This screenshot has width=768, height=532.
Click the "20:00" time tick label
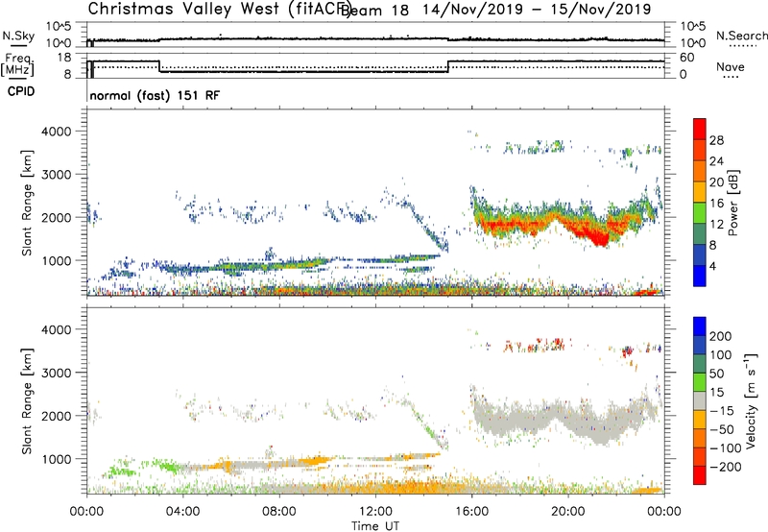click(568, 512)
